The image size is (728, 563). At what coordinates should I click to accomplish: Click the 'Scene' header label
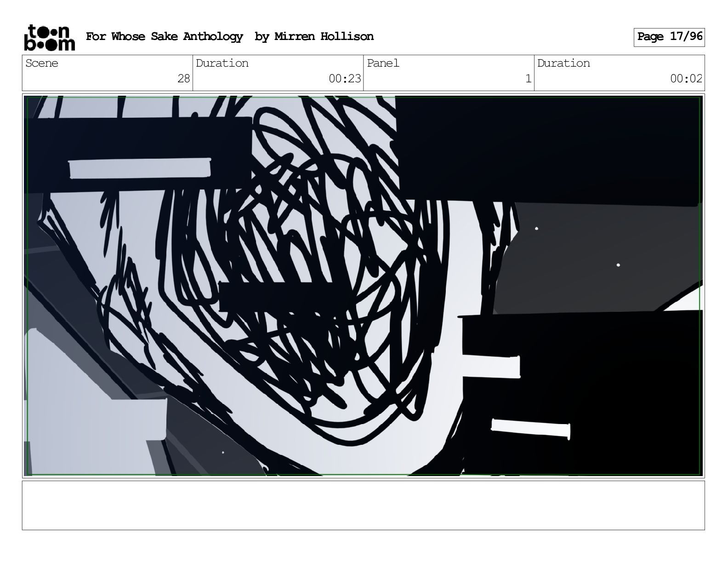coord(42,63)
